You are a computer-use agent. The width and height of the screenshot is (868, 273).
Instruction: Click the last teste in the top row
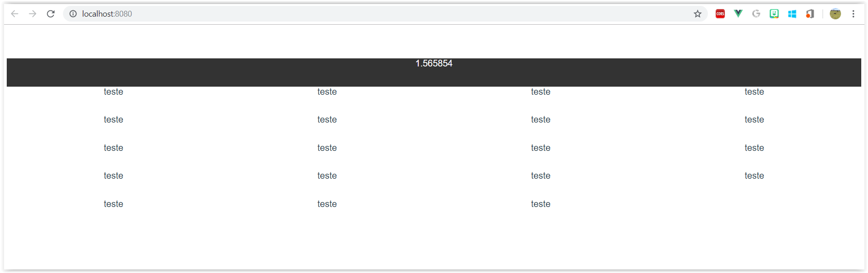754,92
